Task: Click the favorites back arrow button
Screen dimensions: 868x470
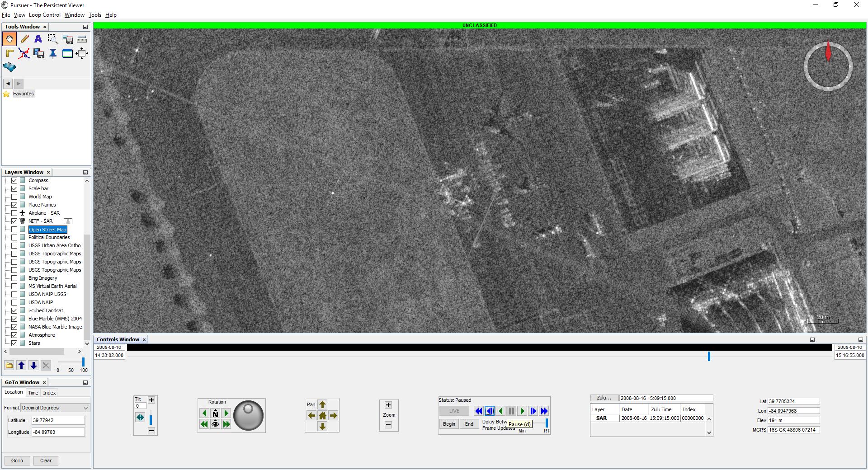Action: click(8, 84)
